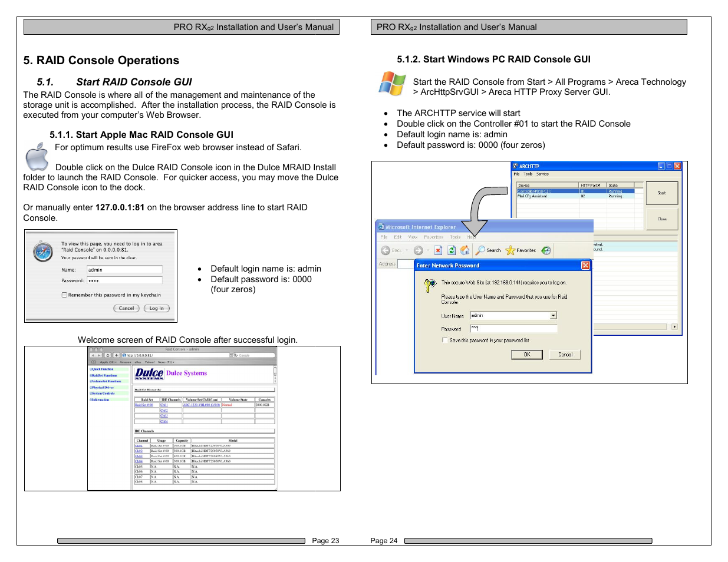Click Cancel in Enter Network Password dialog
This screenshot has width=728, height=562.
(x=565, y=355)
